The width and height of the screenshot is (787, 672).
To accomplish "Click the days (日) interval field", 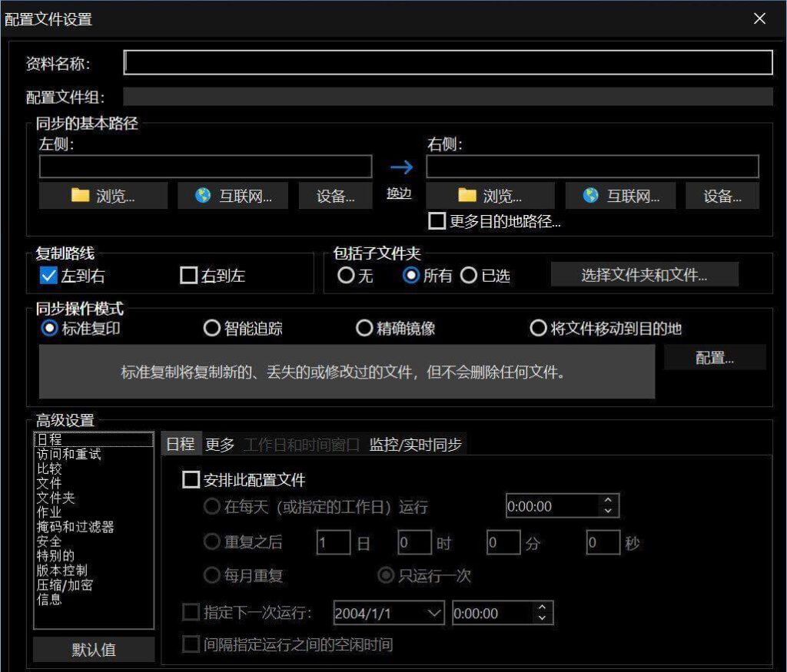I will click(x=334, y=542).
